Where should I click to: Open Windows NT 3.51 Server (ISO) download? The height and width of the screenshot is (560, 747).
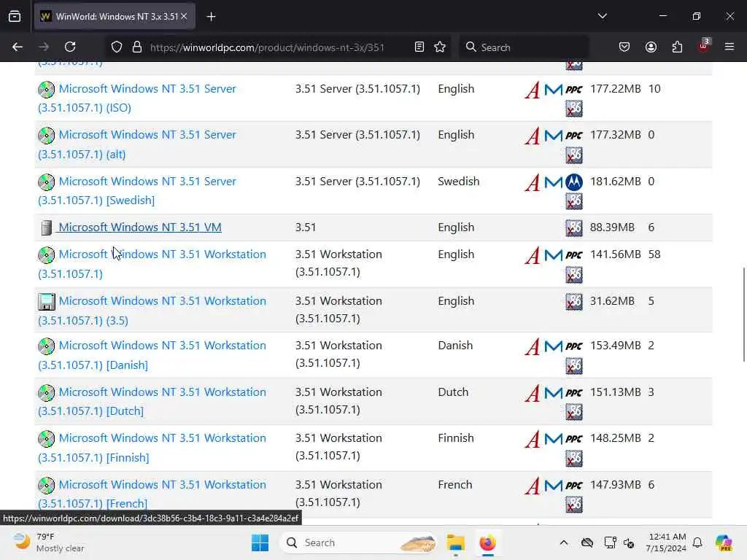[136, 98]
